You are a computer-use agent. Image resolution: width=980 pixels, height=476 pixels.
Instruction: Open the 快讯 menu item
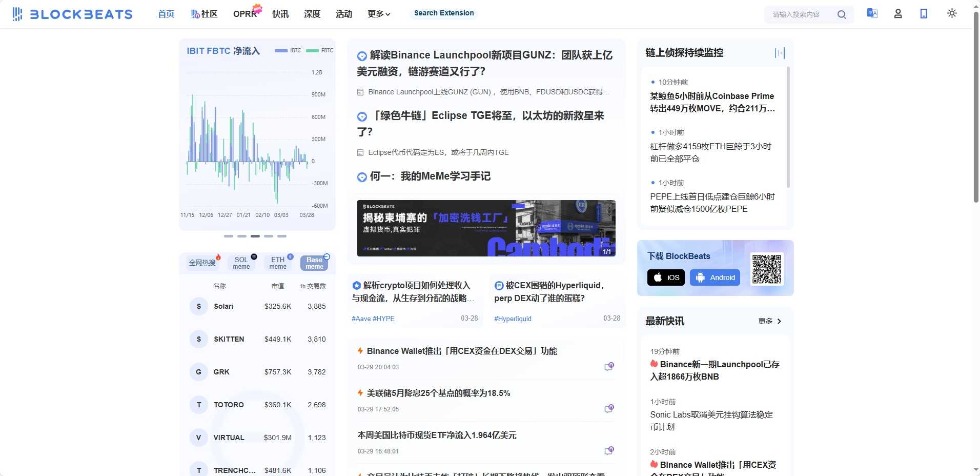coord(280,14)
